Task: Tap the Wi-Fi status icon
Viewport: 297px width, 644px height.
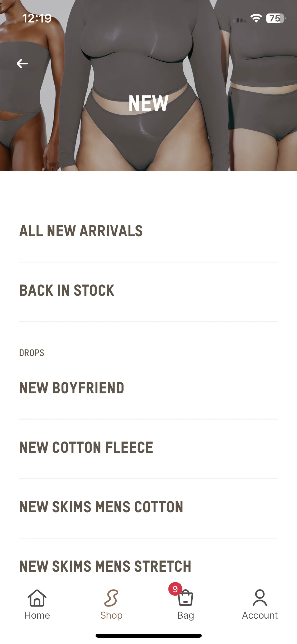Action: coord(256,18)
